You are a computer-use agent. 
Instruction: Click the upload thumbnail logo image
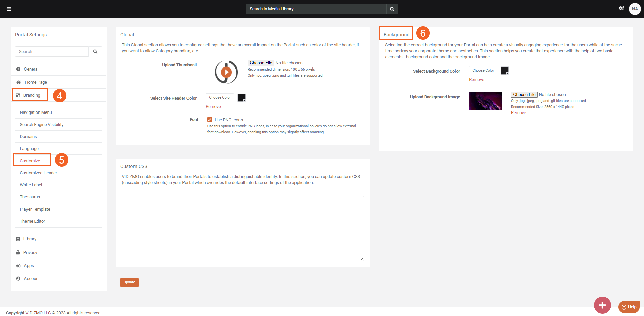(226, 72)
